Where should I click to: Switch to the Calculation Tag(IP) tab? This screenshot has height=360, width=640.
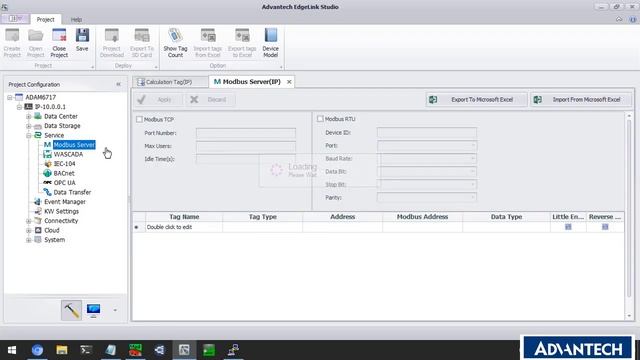click(x=170, y=82)
